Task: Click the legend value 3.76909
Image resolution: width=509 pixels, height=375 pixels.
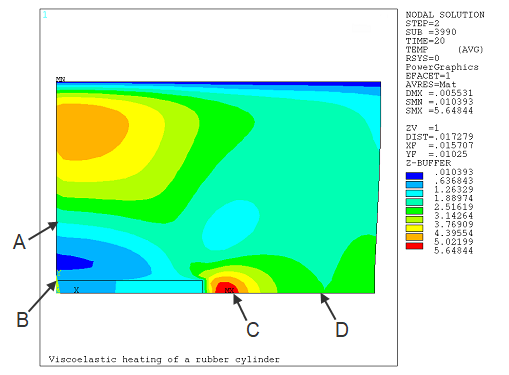Action: (x=453, y=224)
